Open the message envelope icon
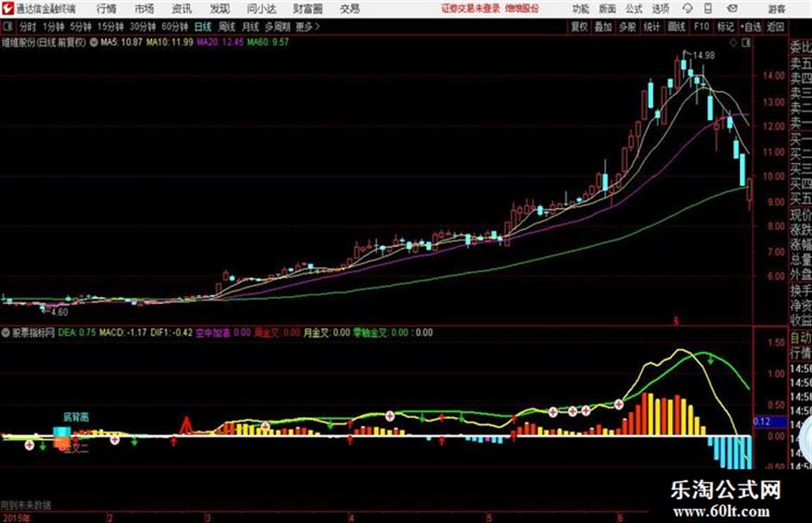 pos(732,9)
